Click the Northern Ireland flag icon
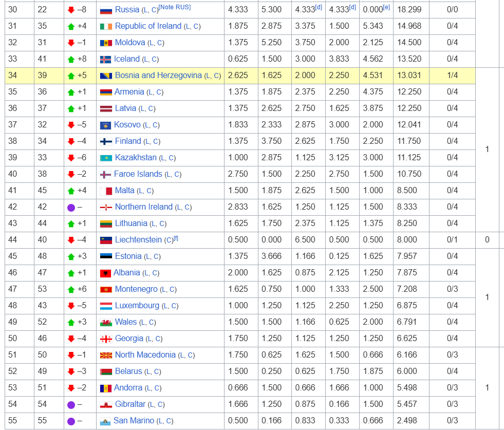504x430 pixels. [106, 207]
